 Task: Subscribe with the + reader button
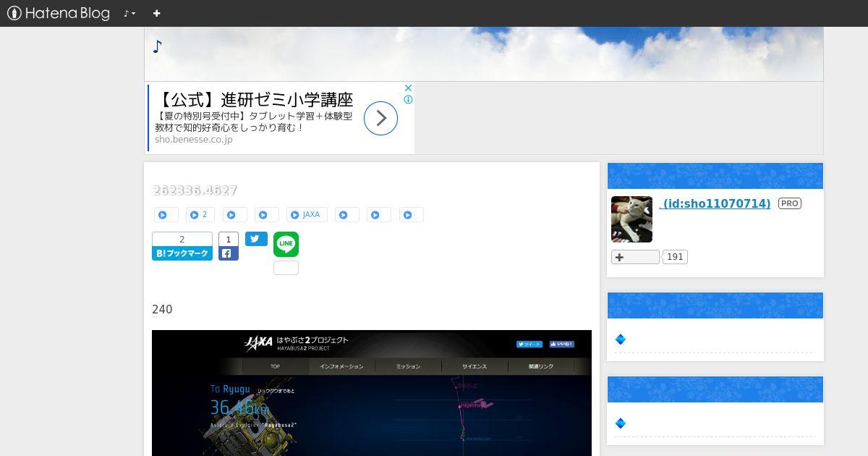[635, 257]
